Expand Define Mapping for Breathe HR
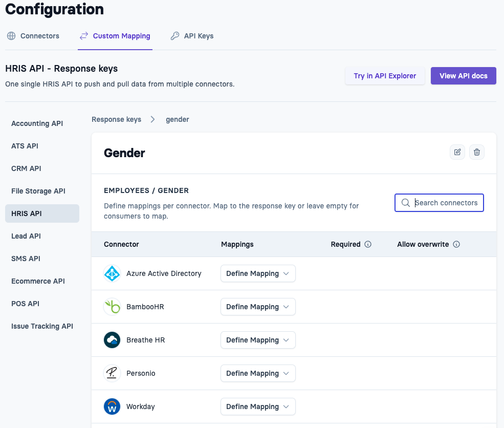Viewport: 504px width, 428px height. [x=258, y=340]
